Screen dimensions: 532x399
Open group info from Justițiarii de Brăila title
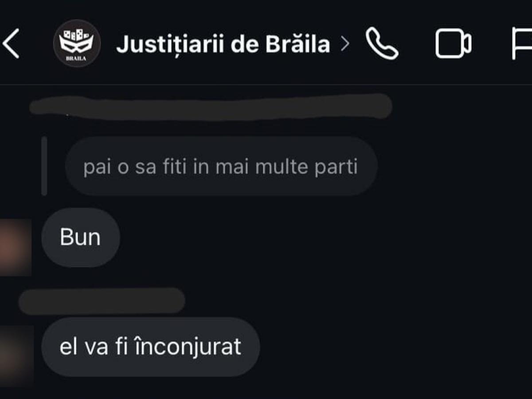(x=223, y=44)
